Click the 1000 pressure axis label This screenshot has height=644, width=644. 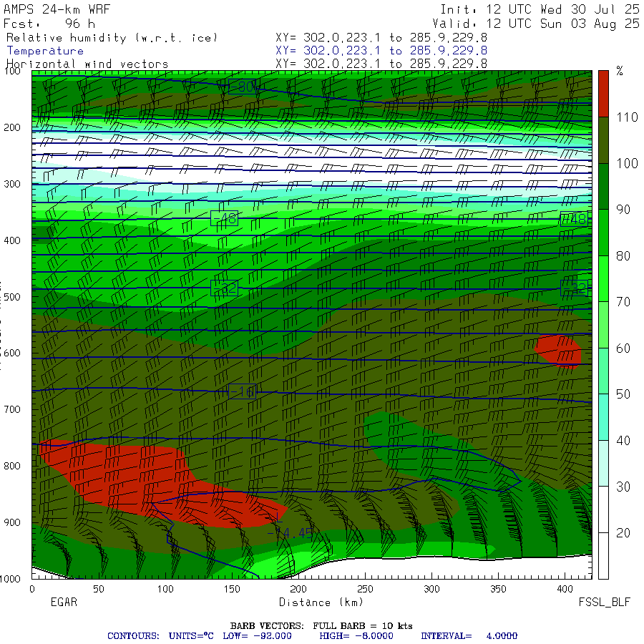(10, 579)
